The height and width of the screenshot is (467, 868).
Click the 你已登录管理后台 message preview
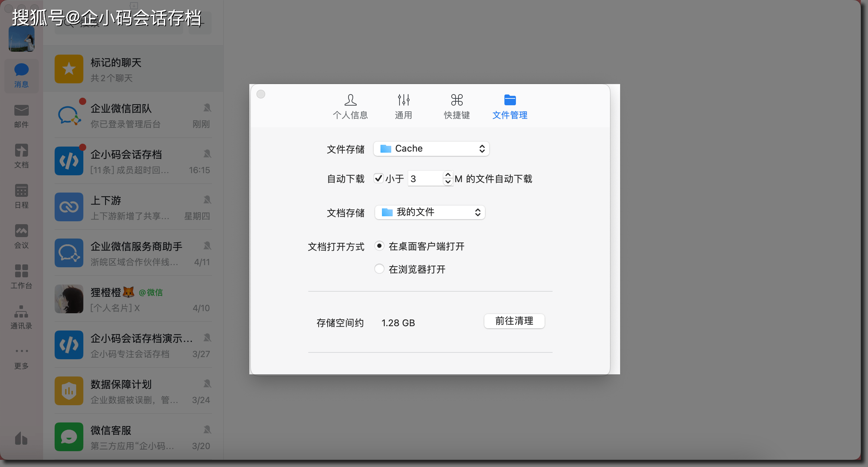click(x=125, y=124)
